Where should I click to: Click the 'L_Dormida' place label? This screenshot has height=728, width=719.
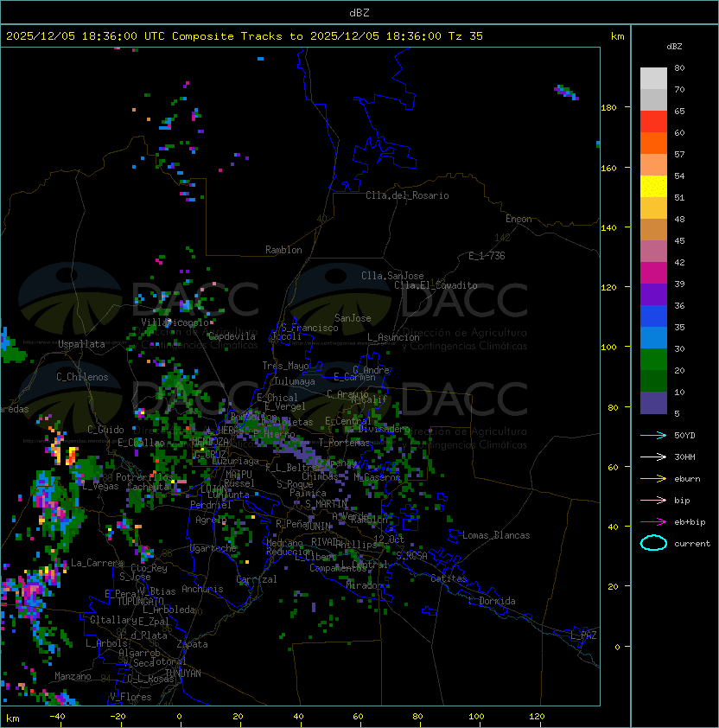(492, 601)
